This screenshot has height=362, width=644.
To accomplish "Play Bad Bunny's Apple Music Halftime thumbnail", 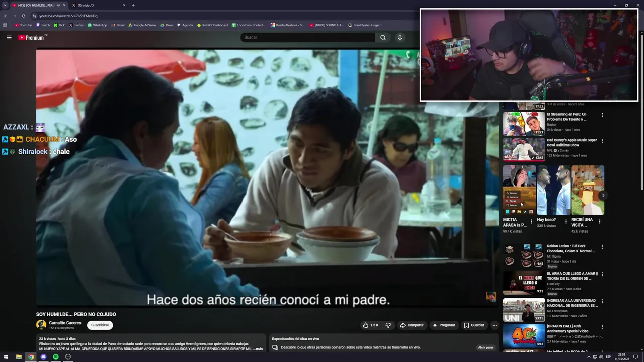I will (524, 149).
